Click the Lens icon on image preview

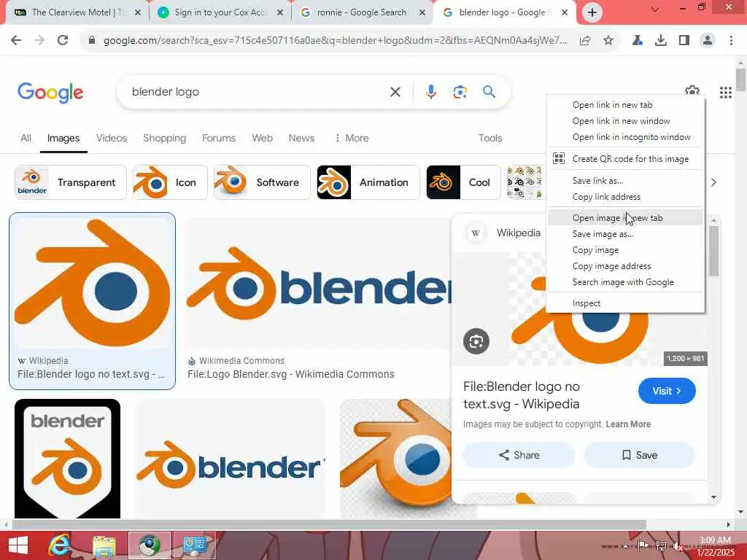[x=476, y=341]
